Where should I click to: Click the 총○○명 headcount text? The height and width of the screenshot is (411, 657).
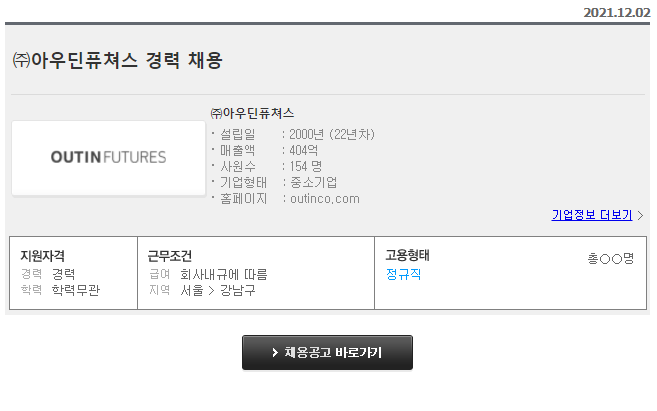point(611,258)
